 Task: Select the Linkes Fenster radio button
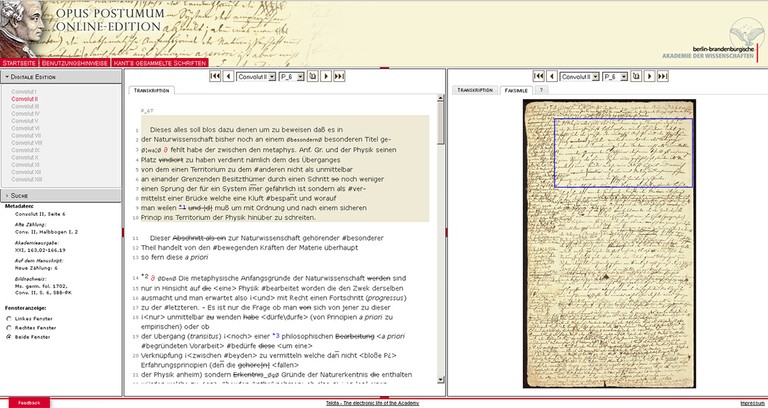coord(8,319)
